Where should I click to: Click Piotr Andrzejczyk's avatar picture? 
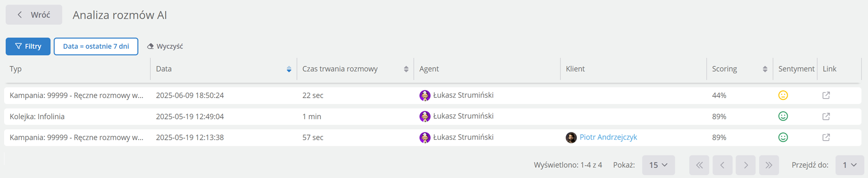571,137
